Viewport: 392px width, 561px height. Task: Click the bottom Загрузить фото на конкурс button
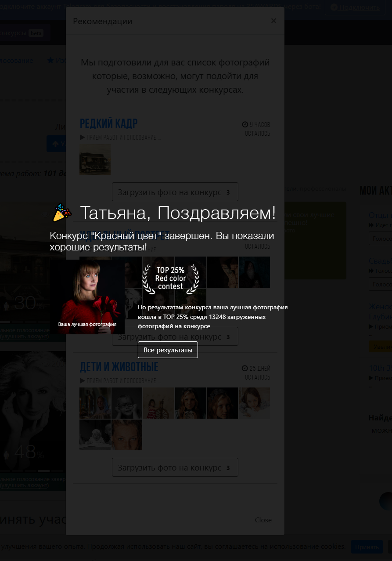[175, 468]
